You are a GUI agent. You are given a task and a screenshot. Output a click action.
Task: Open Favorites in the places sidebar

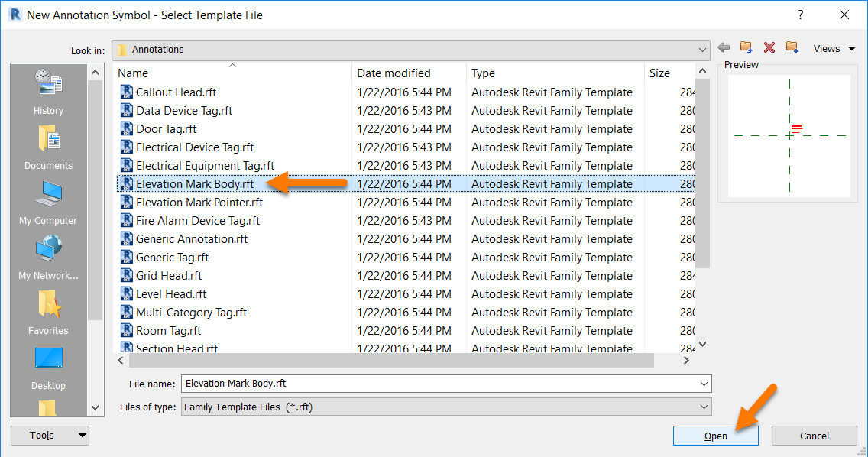(x=49, y=312)
